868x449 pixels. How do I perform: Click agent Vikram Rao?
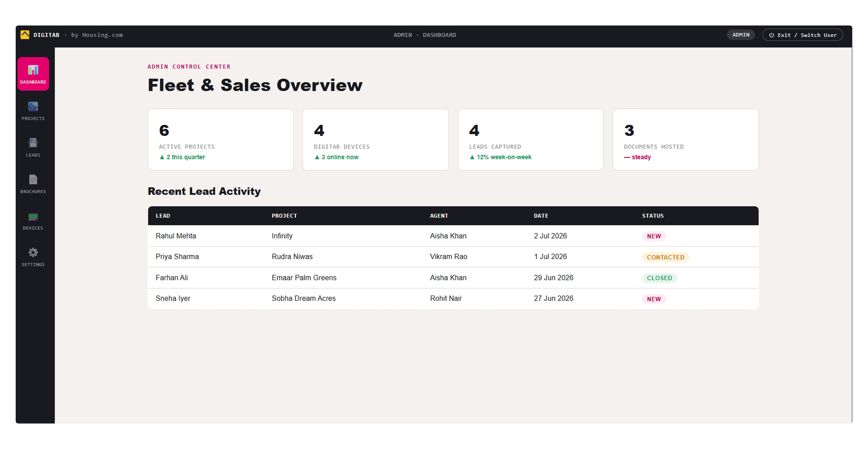(448, 257)
